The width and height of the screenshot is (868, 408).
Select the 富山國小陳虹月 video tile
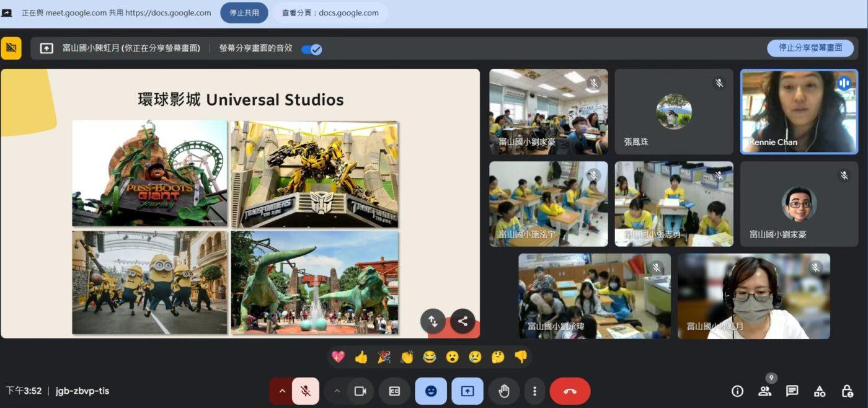pos(754,296)
